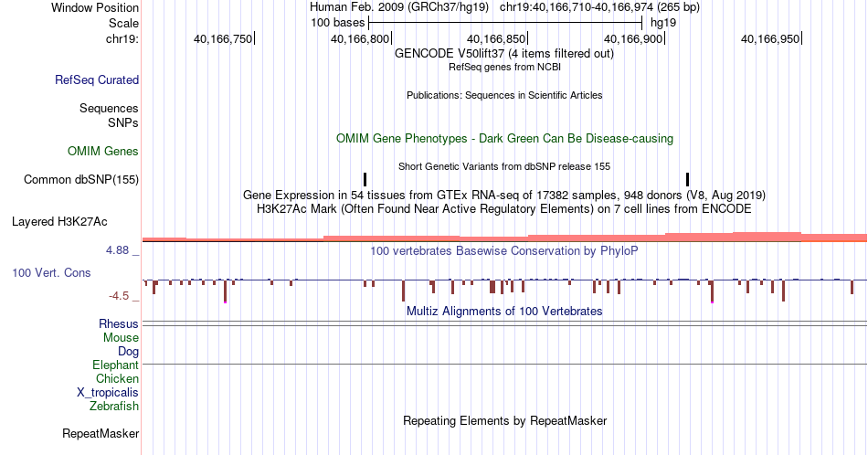
Task: Select the Dog alignment row label
Action: pyautogui.click(x=128, y=352)
